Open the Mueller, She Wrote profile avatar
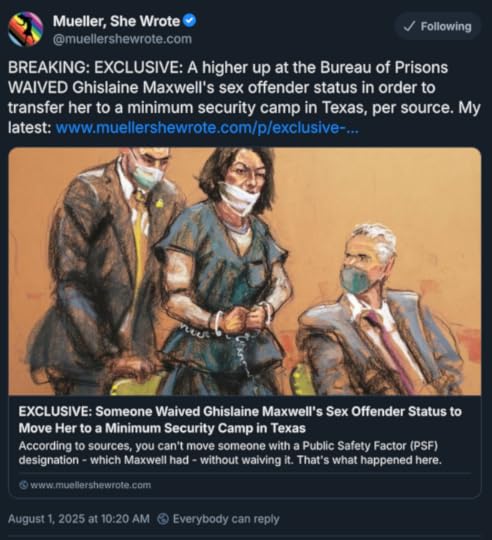Screen dimensions: 492x540 25,29
